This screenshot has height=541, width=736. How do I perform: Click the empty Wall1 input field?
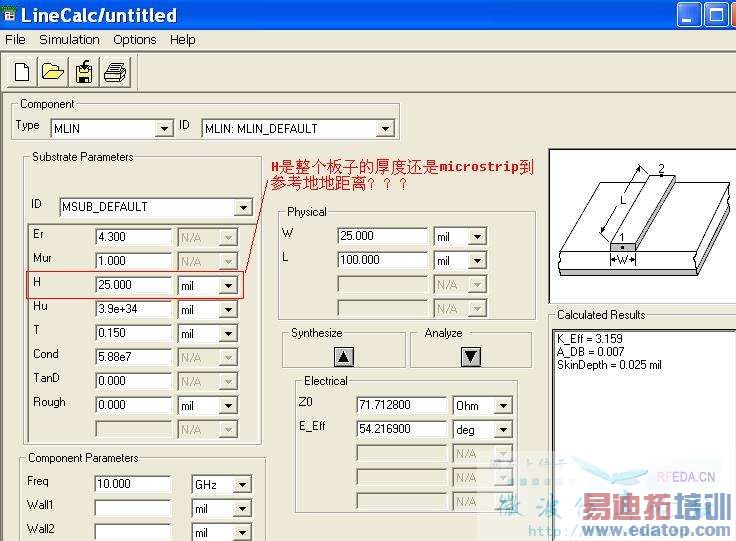[x=133, y=508]
